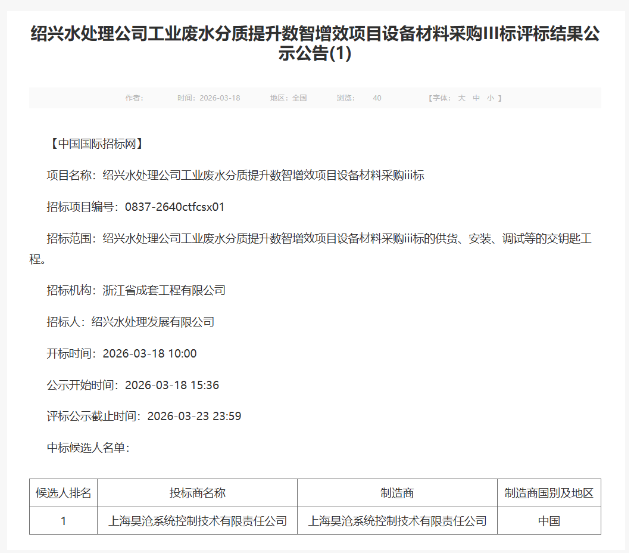Viewport: 629px width, 553px height.
Task: Set font size to medium (中)
Action: click(476, 98)
